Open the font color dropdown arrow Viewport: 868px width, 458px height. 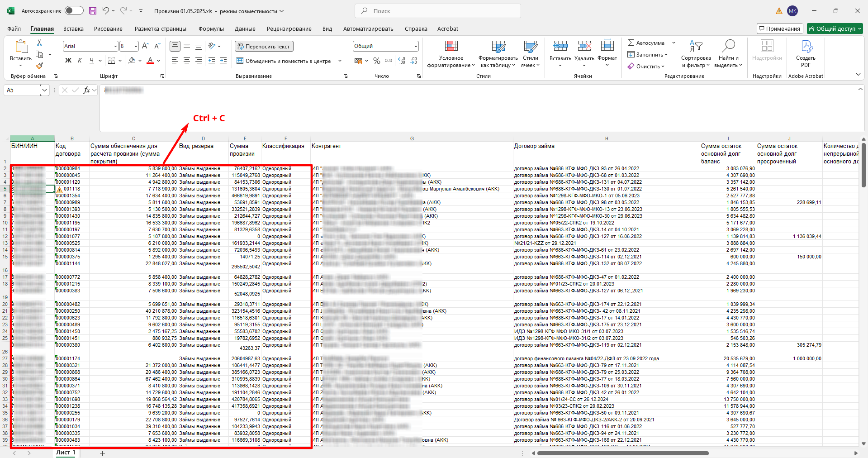pos(159,61)
